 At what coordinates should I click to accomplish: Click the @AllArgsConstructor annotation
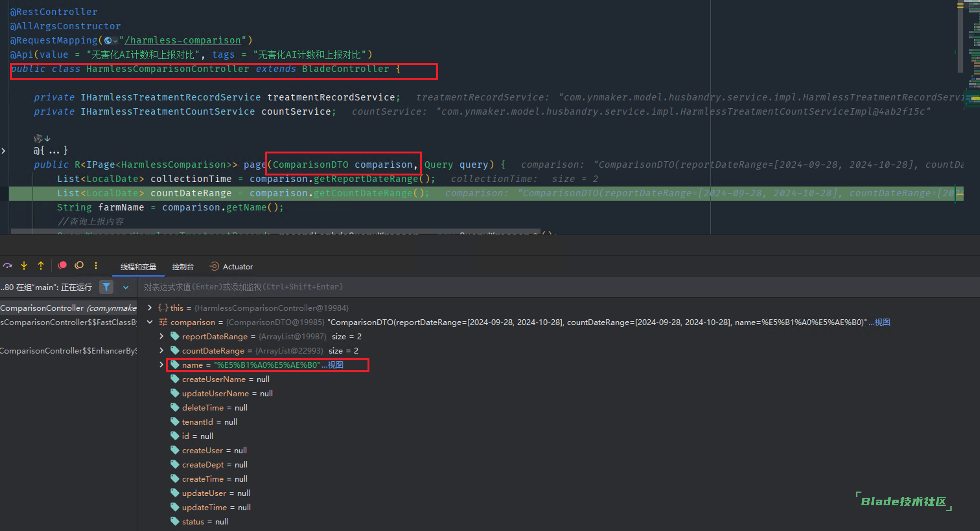65,26
